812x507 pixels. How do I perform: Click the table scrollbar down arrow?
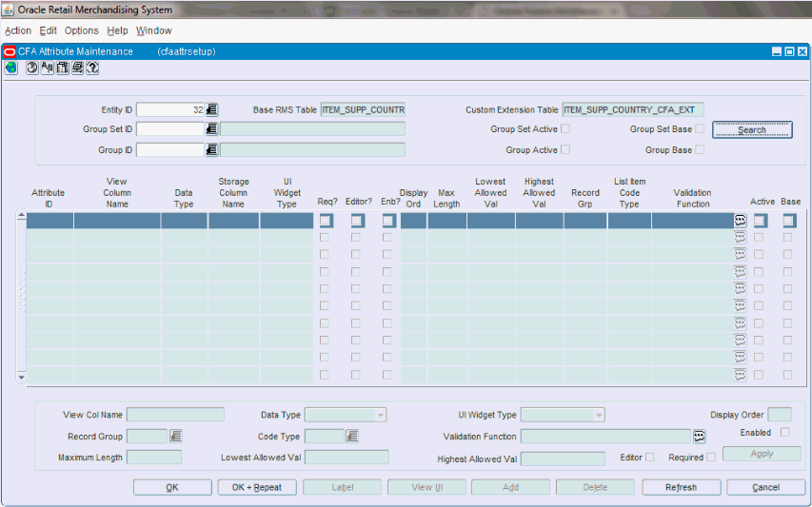click(x=21, y=377)
